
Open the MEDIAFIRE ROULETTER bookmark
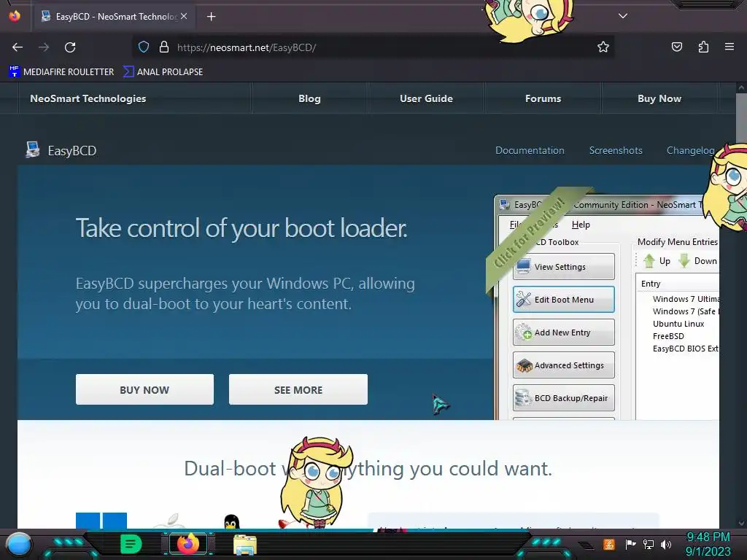(61, 72)
